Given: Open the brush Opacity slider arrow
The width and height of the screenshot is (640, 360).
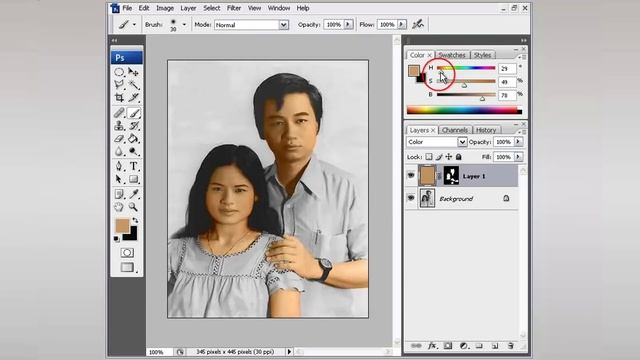Looking at the screenshot, I should click(x=348, y=24).
